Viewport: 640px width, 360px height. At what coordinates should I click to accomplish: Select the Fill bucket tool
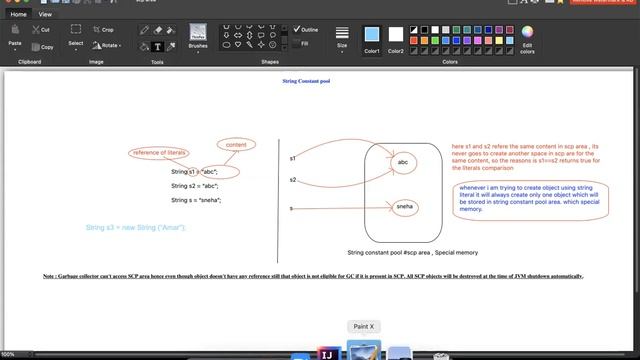[x=144, y=47]
